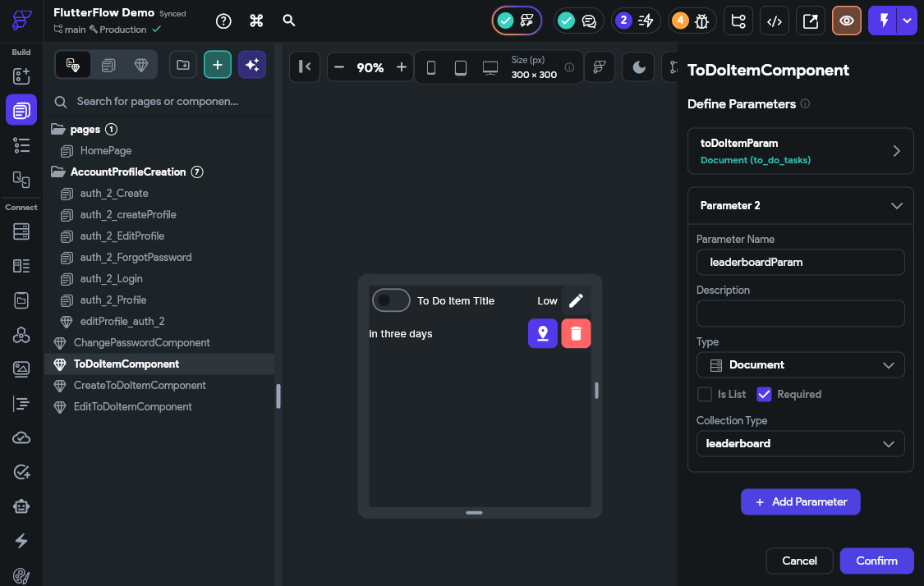Viewport: 924px width, 586px height.
Task: Click the search magnifier in top bar
Action: (x=289, y=21)
